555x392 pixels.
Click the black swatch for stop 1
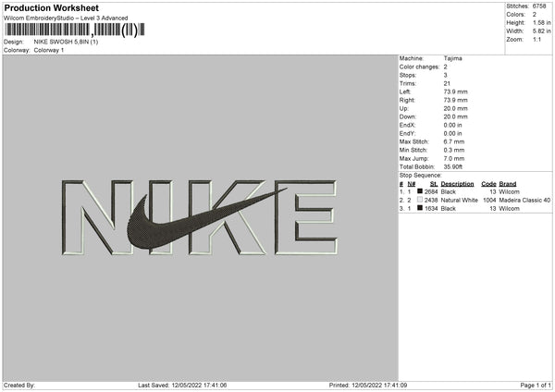pos(420,191)
